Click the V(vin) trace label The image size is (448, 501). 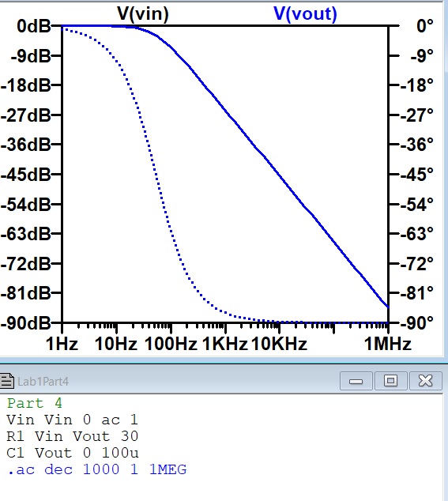pyautogui.click(x=143, y=13)
